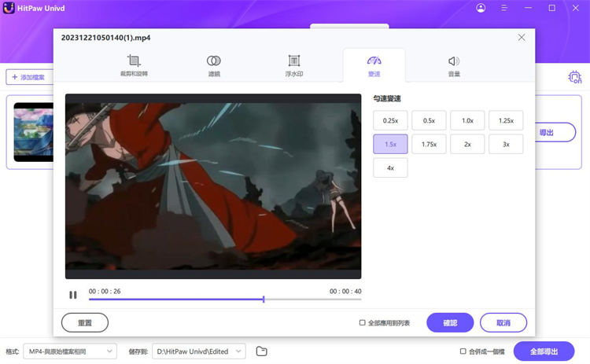Viewport: 590px width, 364px height.
Task: Confirm the speed changes
Action: (x=450, y=322)
